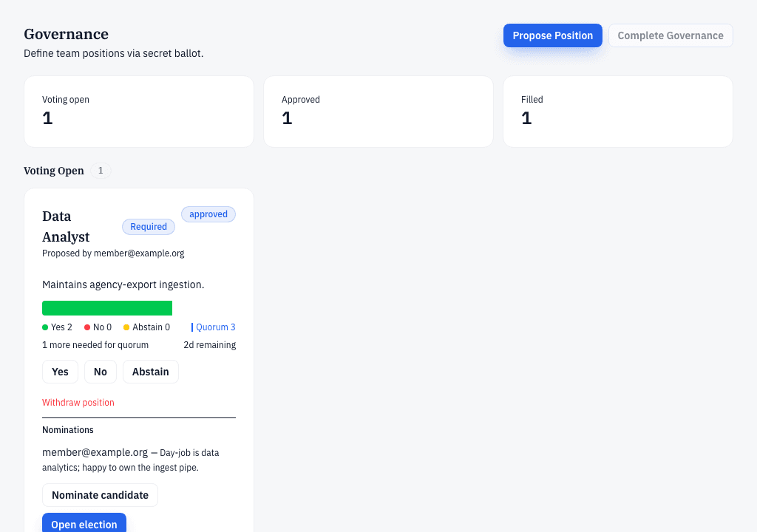Click '1 more needed for quorum' text
Image resolution: width=757 pixels, height=532 pixels.
pos(95,345)
